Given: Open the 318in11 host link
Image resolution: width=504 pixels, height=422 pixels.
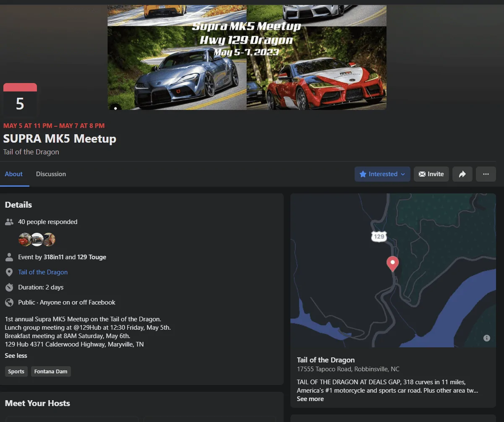Looking at the screenshot, I should pos(54,257).
